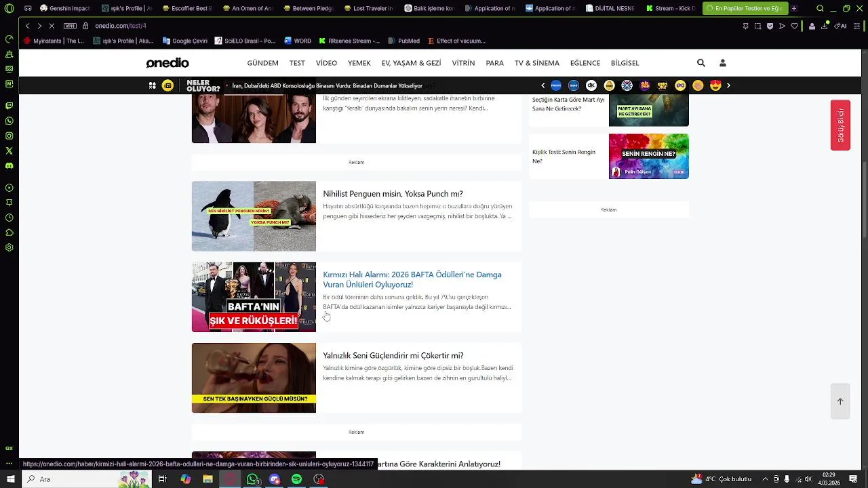Open the AI assistant toolbar button

coord(841,26)
